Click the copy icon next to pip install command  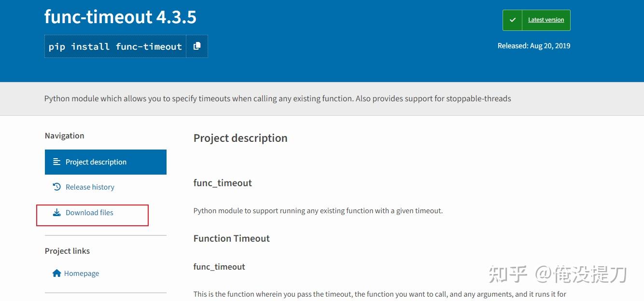197,46
